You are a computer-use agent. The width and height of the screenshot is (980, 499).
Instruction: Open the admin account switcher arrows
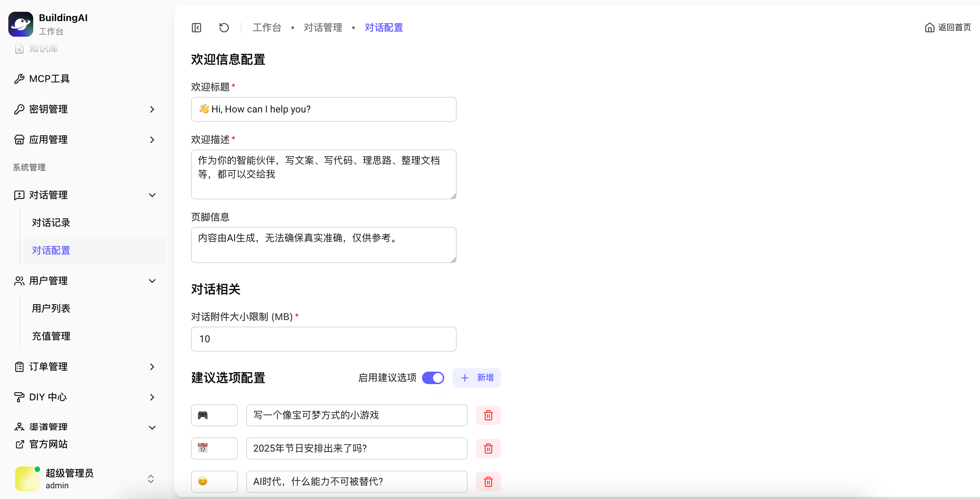(x=151, y=479)
